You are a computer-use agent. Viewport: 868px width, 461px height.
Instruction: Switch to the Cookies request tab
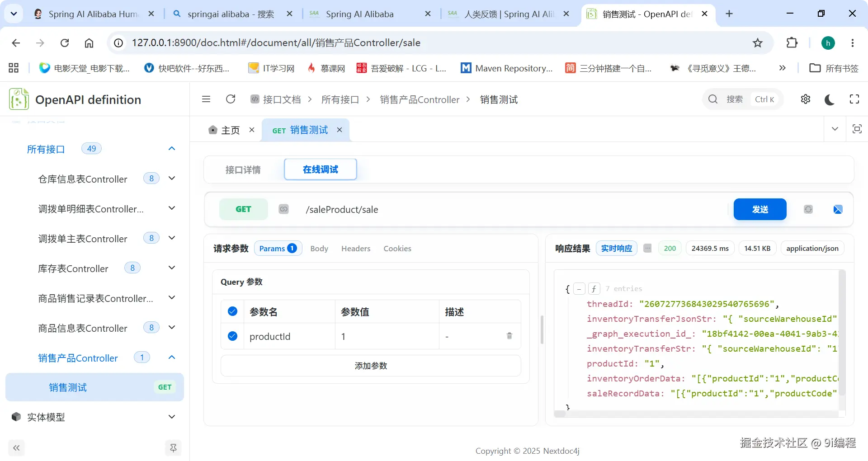coord(397,249)
